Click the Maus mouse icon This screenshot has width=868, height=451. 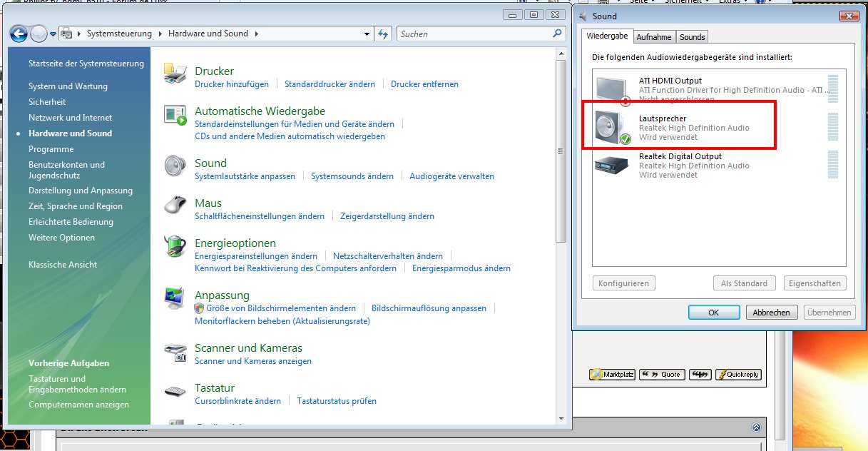(x=175, y=206)
